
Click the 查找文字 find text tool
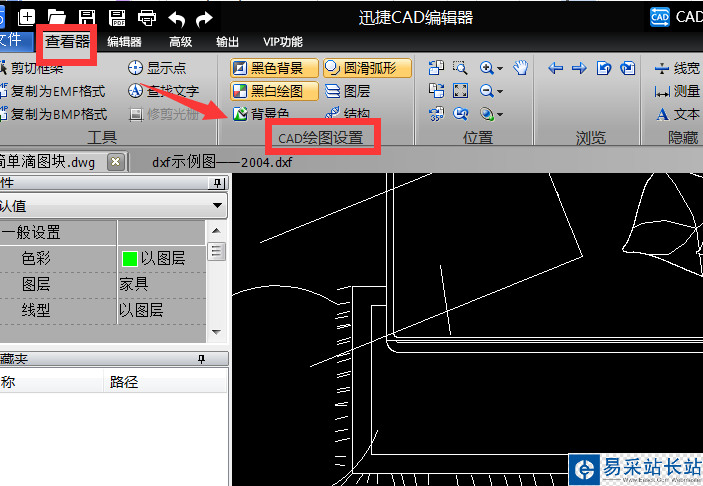tap(163, 91)
